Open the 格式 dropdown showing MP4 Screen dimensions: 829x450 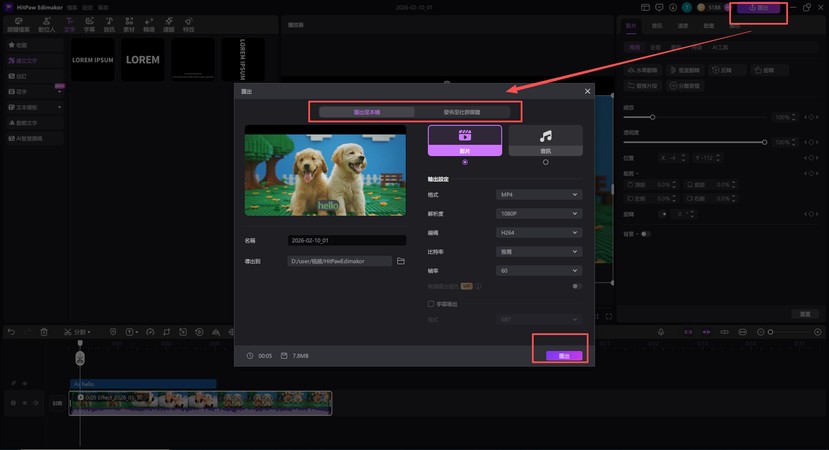539,195
